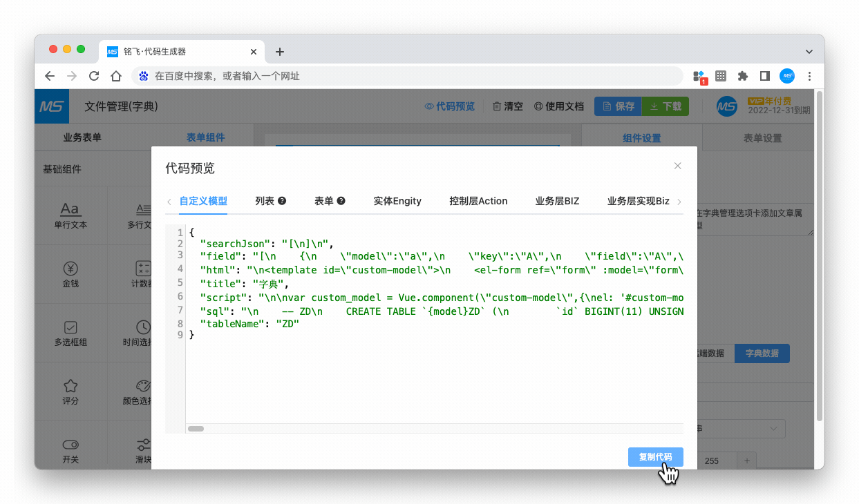859x504 pixels.
Task: Expand the tab search dropdown arrow
Action: [x=809, y=52]
